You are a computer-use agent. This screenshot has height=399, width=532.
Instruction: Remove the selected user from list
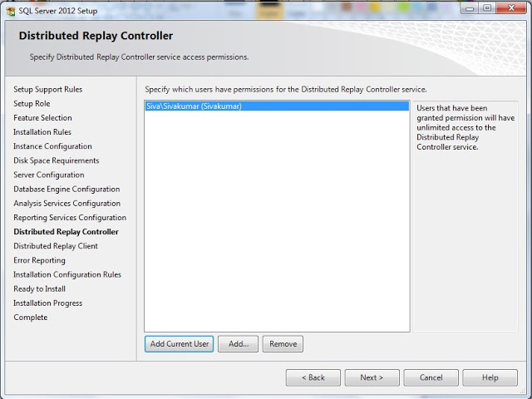click(x=283, y=343)
